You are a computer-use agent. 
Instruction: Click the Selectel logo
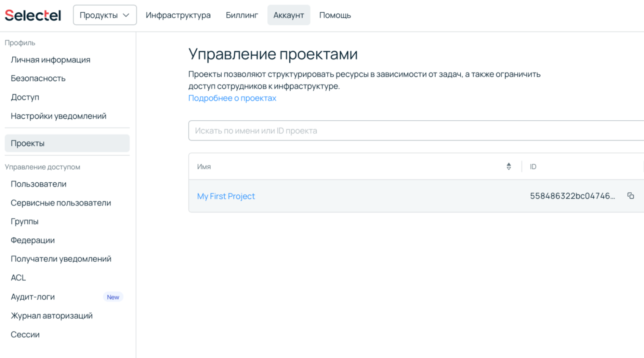(33, 15)
